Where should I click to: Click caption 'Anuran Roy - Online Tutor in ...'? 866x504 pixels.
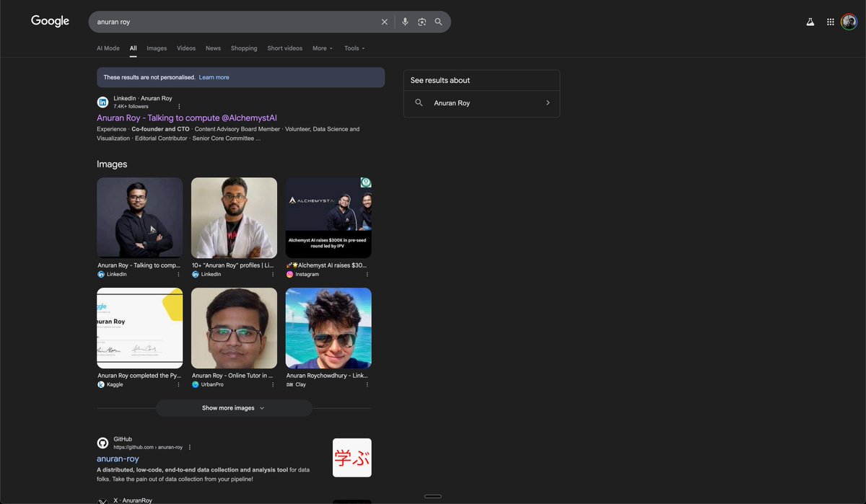(x=232, y=376)
